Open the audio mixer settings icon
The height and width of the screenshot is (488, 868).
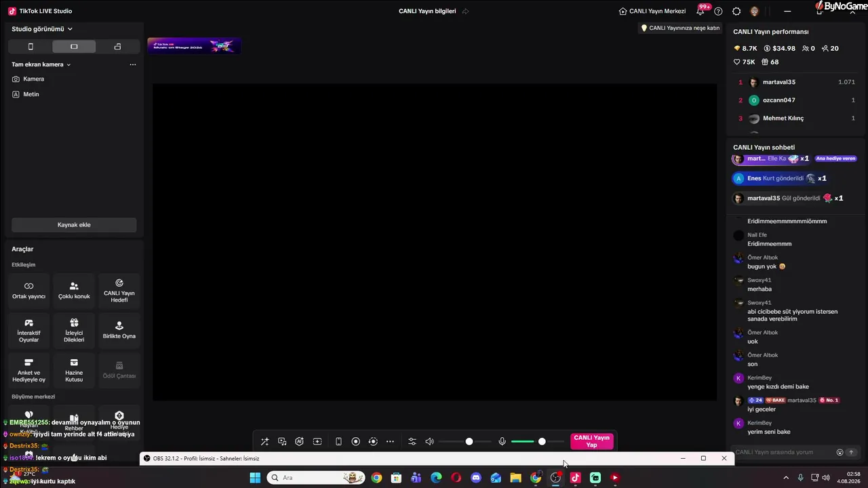click(x=412, y=442)
